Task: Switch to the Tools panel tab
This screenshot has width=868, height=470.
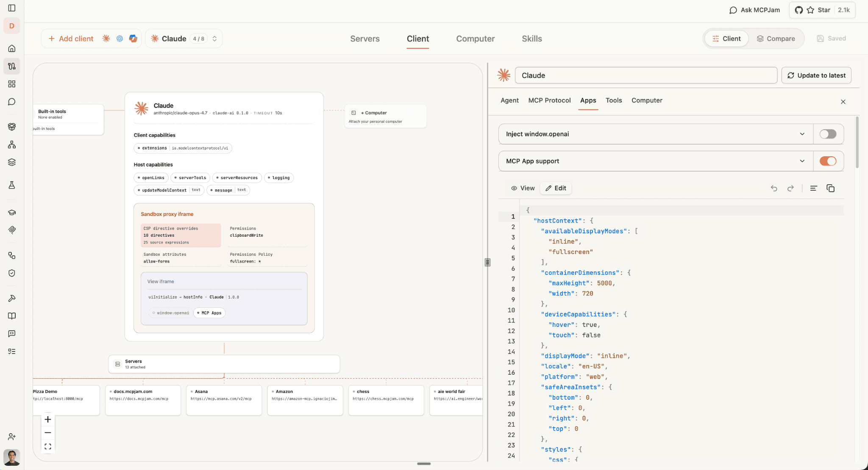Action: [613, 100]
